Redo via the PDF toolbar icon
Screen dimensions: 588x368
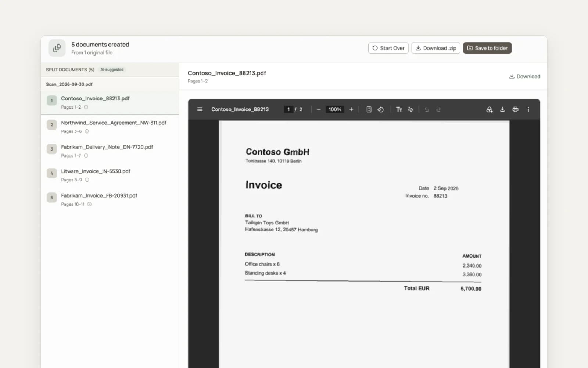[438, 109]
